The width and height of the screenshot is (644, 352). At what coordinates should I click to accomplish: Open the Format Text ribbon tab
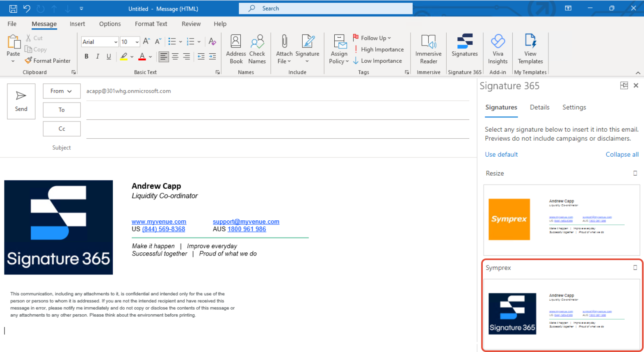151,24
